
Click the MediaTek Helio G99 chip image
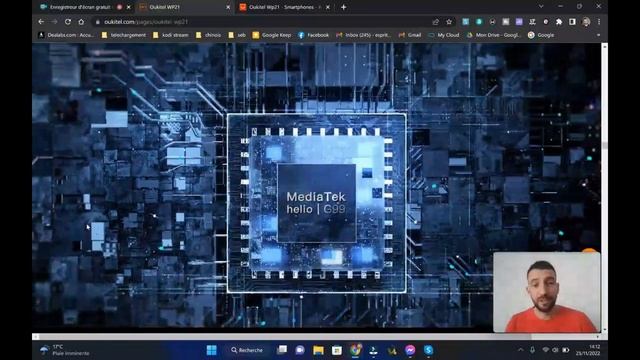(317, 203)
